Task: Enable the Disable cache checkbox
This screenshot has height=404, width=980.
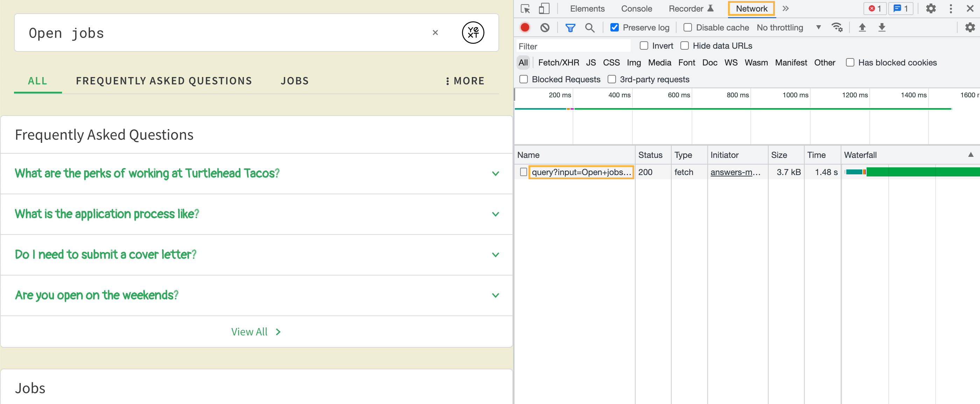Action: click(x=687, y=27)
